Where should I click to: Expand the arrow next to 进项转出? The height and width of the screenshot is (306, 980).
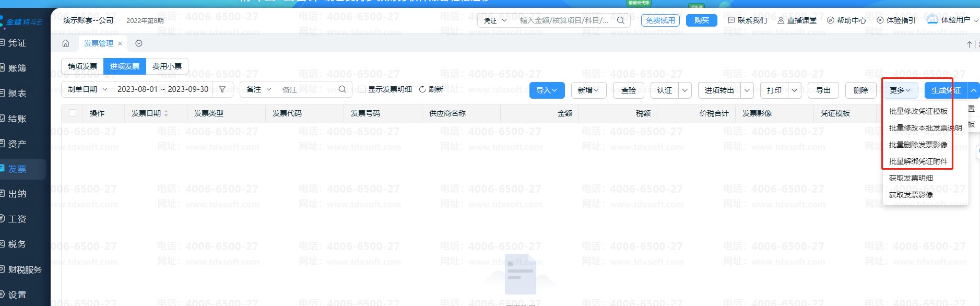747,90
